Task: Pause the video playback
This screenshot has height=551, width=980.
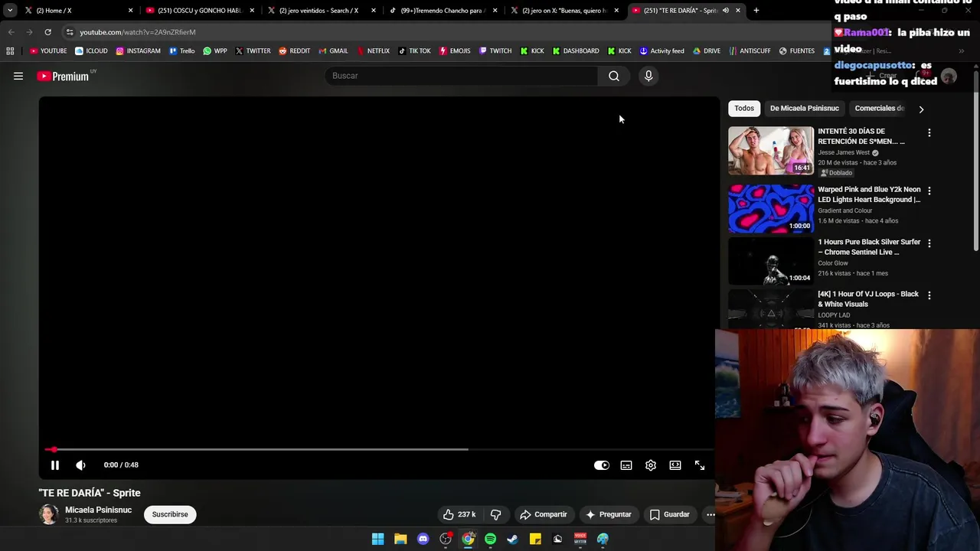Action: (55, 465)
